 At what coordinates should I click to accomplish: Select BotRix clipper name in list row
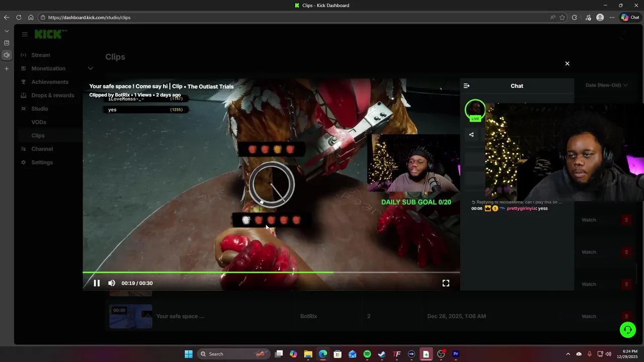pyautogui.click(x=308, y=316)
